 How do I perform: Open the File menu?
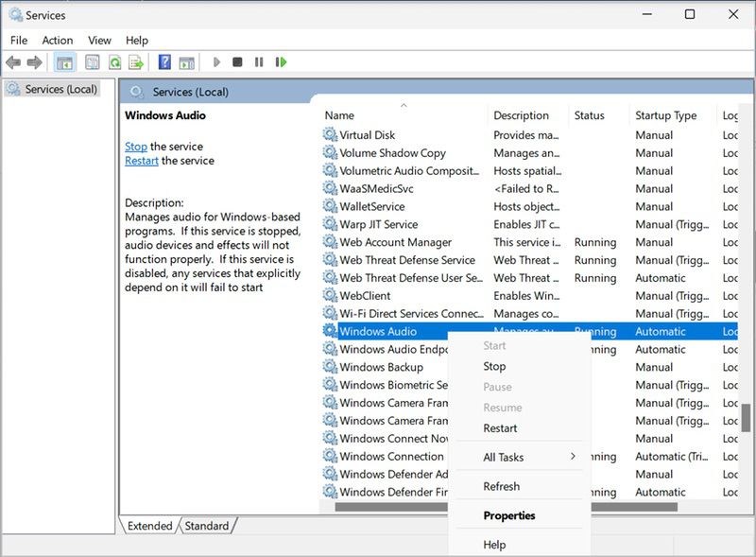[19, 41]
